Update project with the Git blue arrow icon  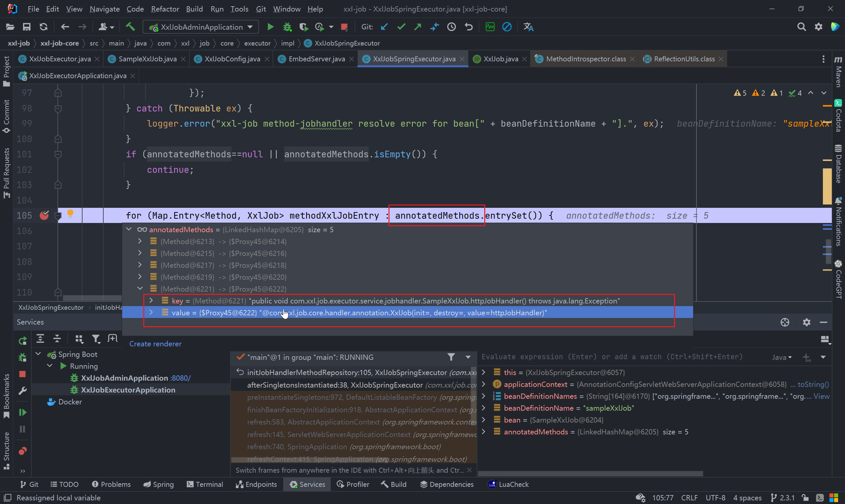[x=384, y=27]
